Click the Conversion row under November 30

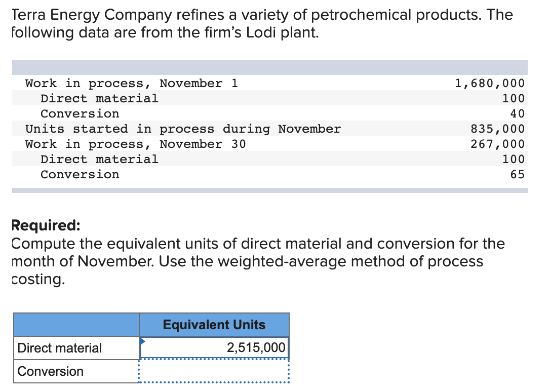click(x=269, y=174)
